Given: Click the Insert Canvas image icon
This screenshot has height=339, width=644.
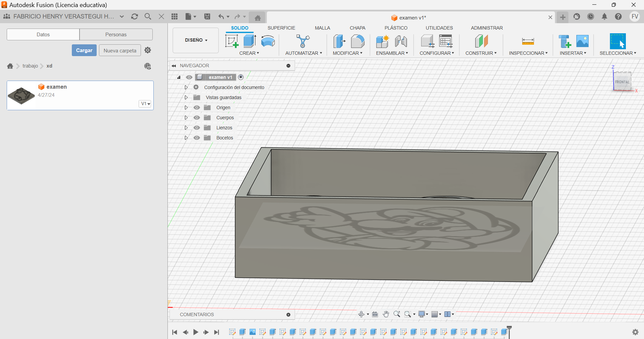Looking at the screenshot, I should click(x=582, y=41).
